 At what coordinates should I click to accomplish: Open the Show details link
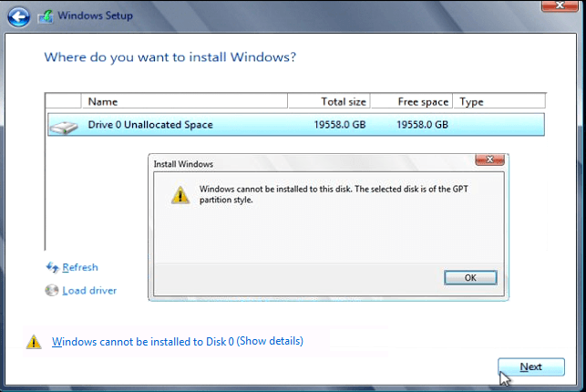tap(270, 342)
